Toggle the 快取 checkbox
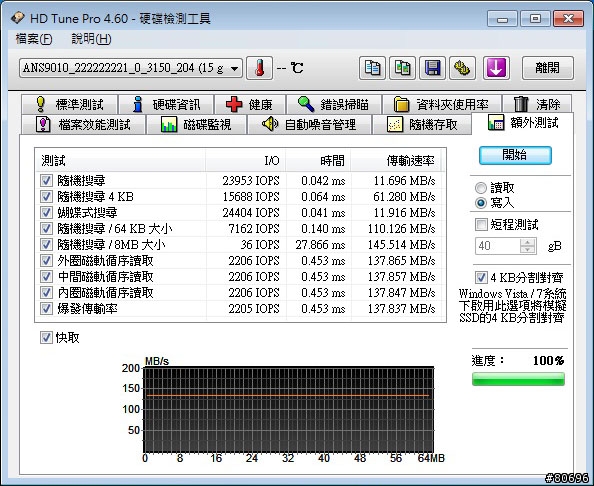This screenshot has width=594, height=486. tap(46, 338)
